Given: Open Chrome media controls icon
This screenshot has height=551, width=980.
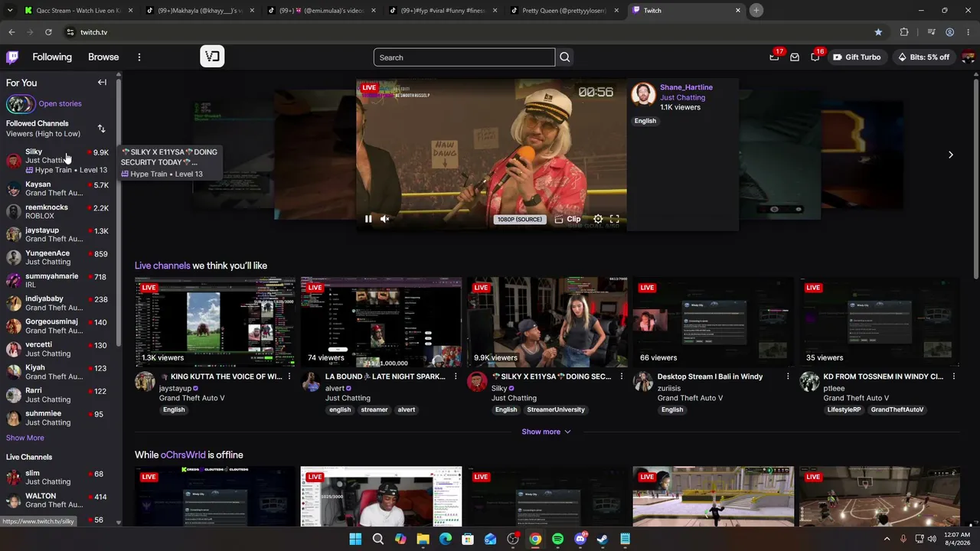Looking at the screenshot, I should (x=931, y=32).
